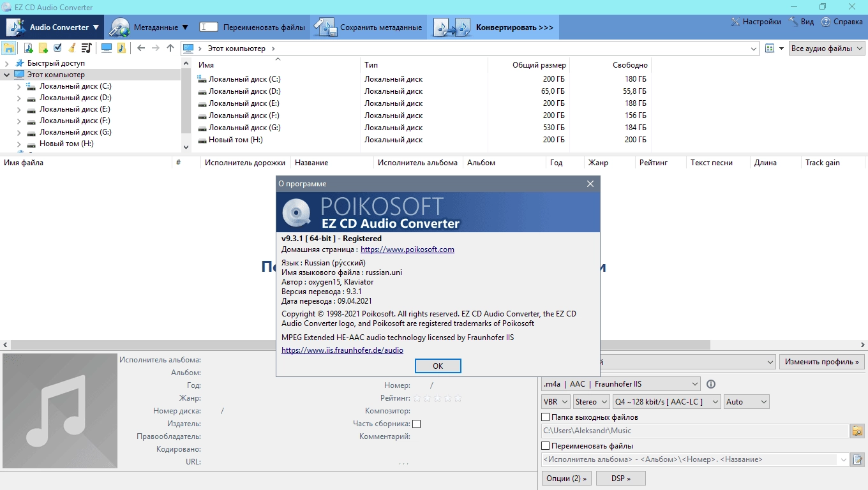Go up one folder level arrow
This screenshot has width=868, height=490.
pos(170,48)
